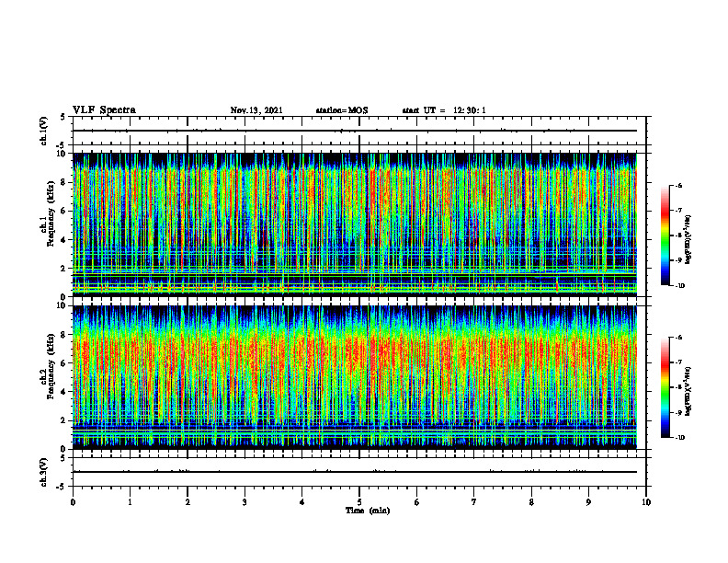Viewport: 728px width, 563px height.
Task: Click the time axis tick label "3"
Action: 245,502
